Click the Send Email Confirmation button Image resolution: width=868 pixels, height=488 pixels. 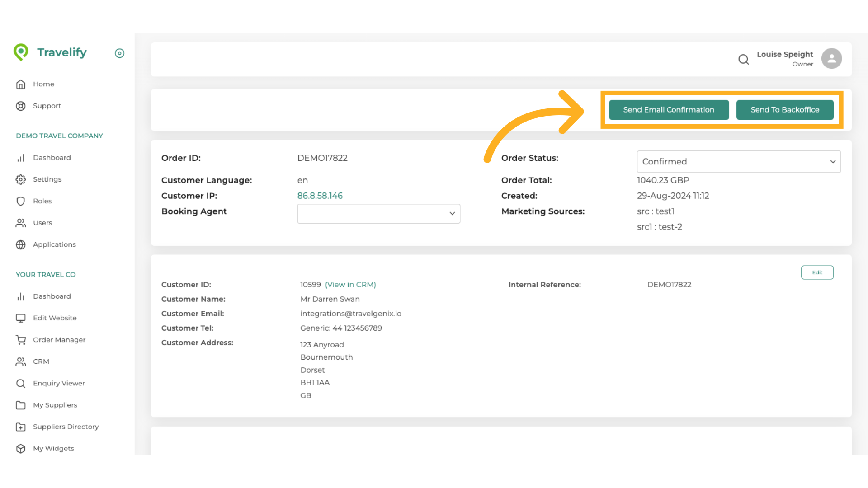pos(668,109)
